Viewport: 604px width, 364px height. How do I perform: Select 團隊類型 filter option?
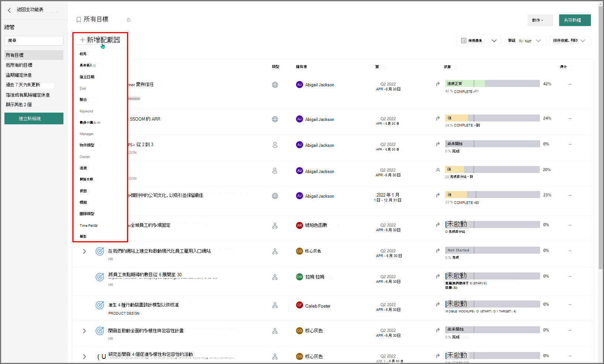point(87,214)
